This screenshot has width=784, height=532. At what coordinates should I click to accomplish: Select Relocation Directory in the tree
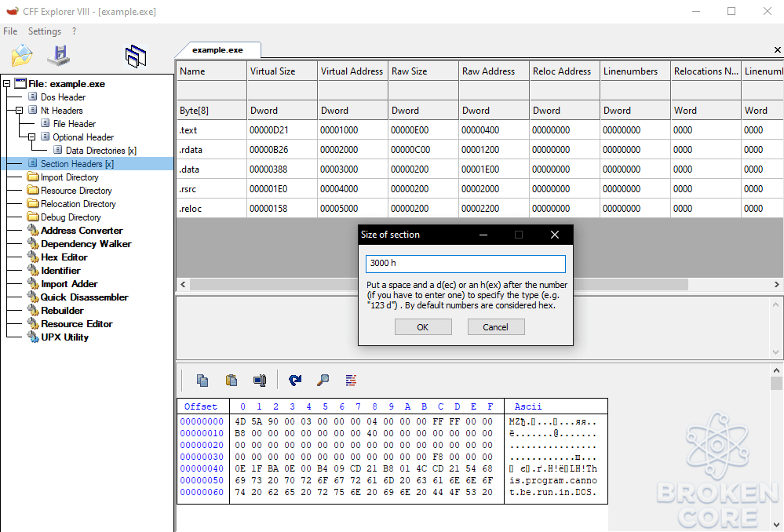coord(78,204)
